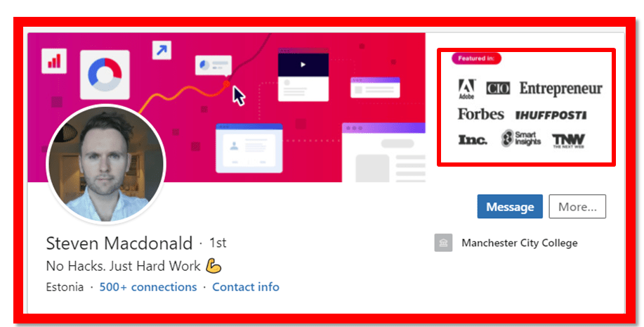Click the Entrepreneur logo
This screenshot has width=644, height=327.
560,89
